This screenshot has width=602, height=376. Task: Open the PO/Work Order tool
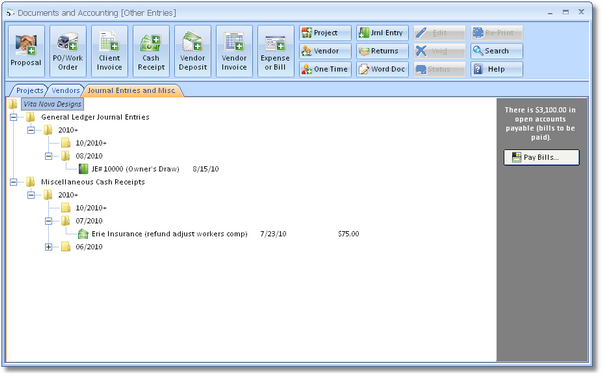[x=68, y=51]
